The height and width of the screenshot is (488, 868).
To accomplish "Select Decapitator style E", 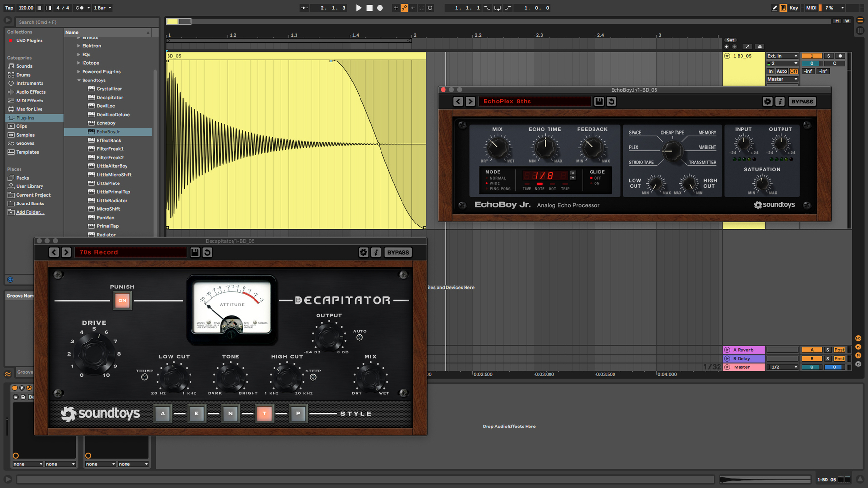I will 196,414.
